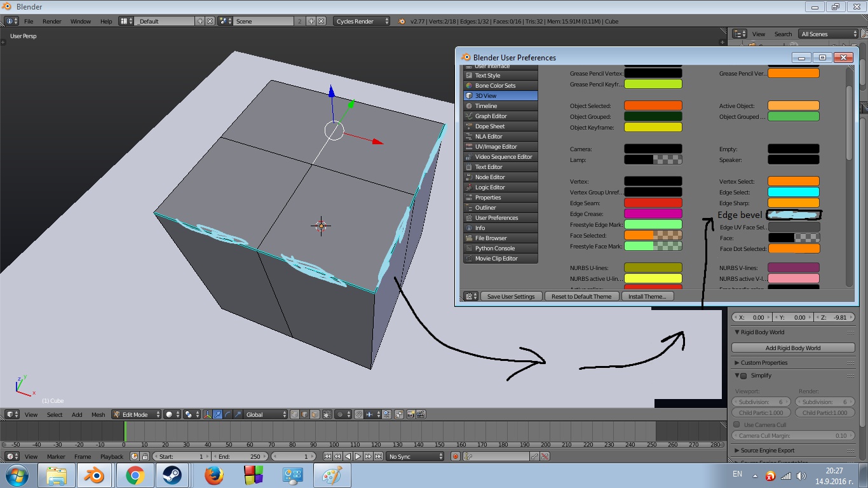The image size is (868, 488).
Task: Click Reset to Default Theme button
Action: [x=581, y=296]
